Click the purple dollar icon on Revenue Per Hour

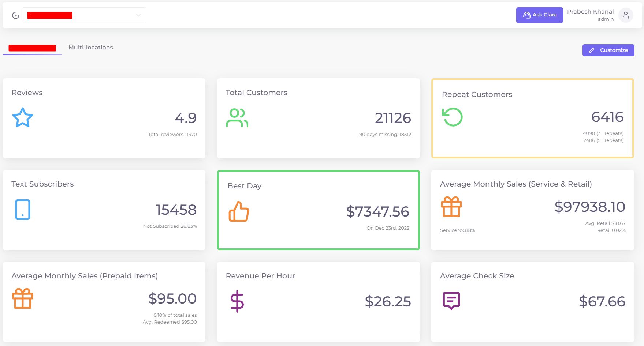(237, 301)
